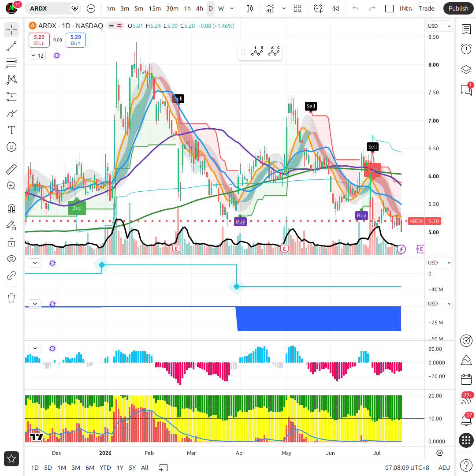This screenshot has width=476, height=476.
Task: Activate the zoom in tool
Action: coord(11,186)
